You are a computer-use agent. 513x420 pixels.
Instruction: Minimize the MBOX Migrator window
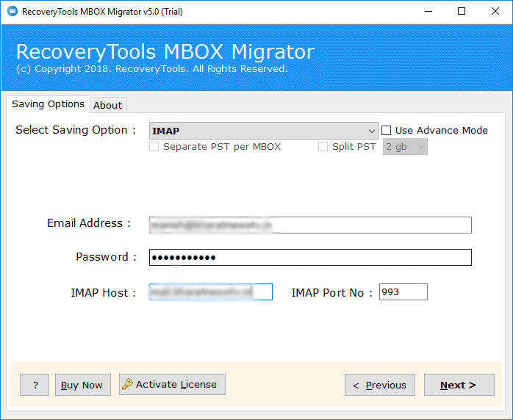tap(428, 12)
